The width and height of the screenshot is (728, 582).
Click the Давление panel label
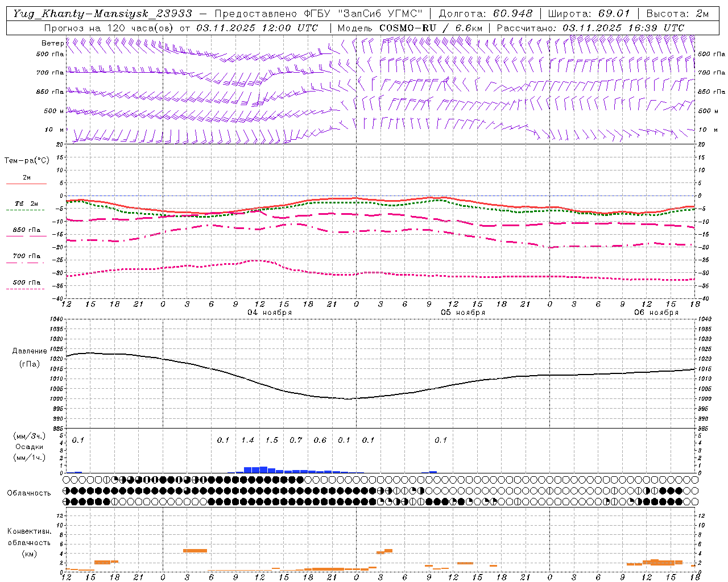[30, 351]
